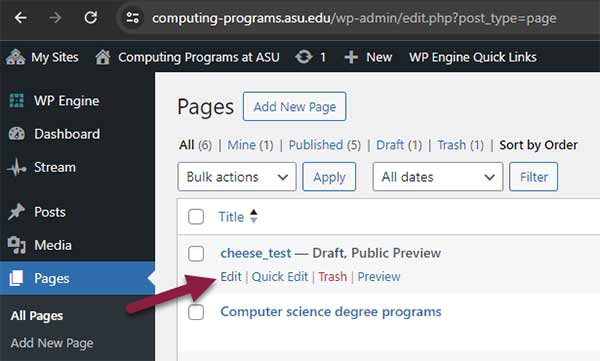This screenshot has width=600, height=361.
Task: Click the Stream pulse icon
Action: [x=16, y=167]
